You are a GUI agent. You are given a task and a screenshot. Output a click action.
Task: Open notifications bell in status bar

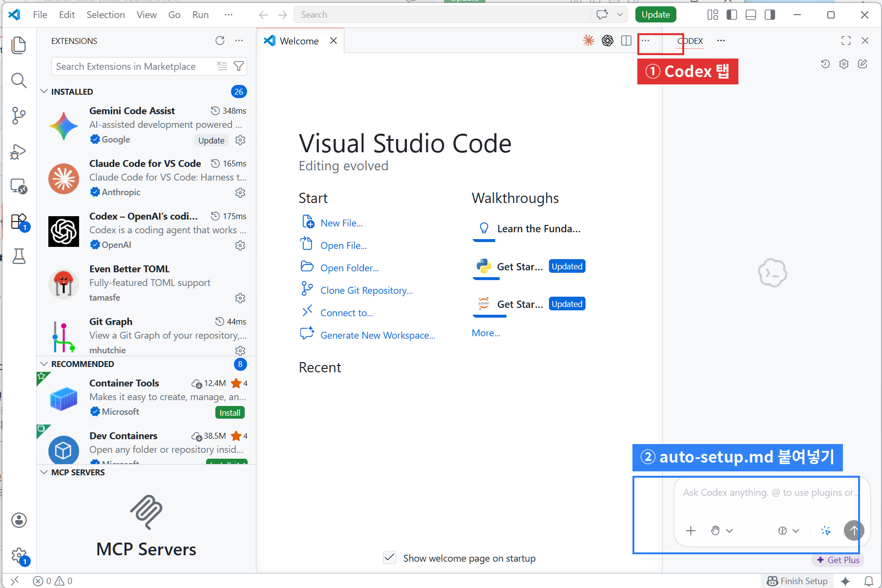point(869,581)
